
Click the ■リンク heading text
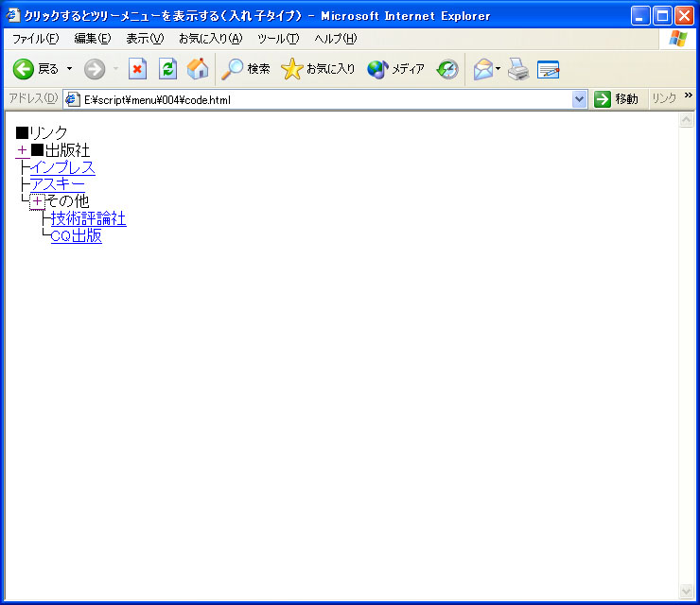click(x=42, y=132)
